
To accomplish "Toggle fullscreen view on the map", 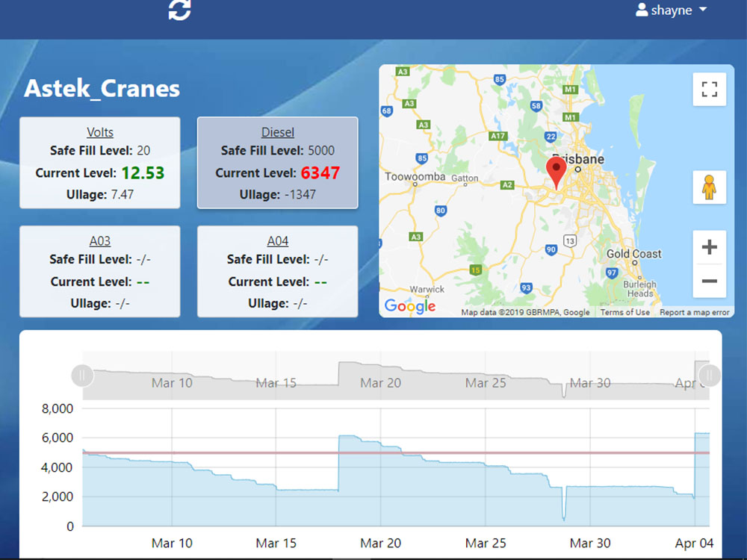I will pos(709,90).
